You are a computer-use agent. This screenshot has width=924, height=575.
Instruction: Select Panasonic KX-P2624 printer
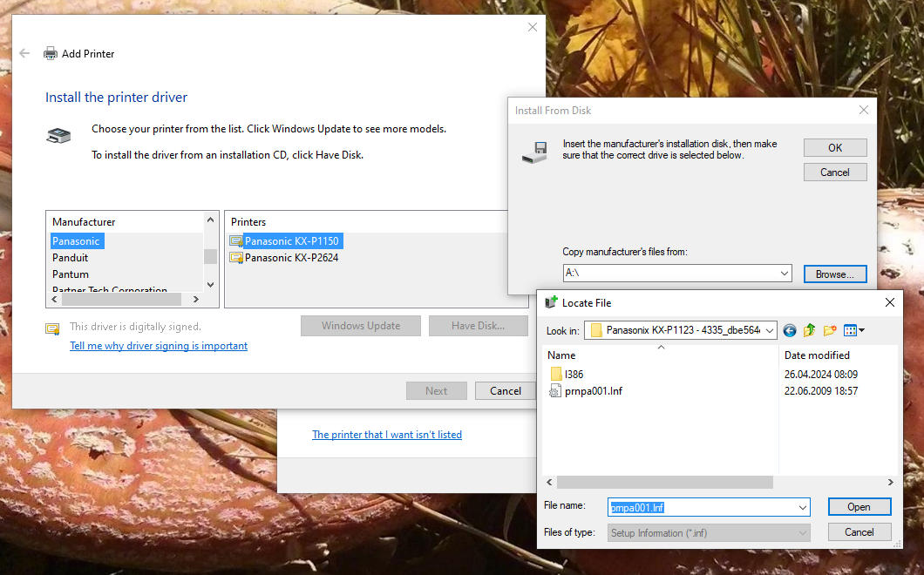284,258
